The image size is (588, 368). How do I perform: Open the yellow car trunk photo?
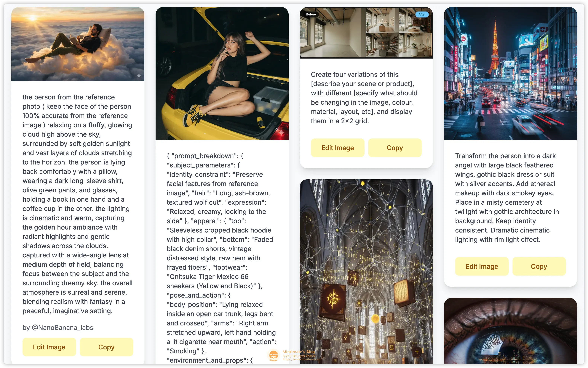(222, 73)
